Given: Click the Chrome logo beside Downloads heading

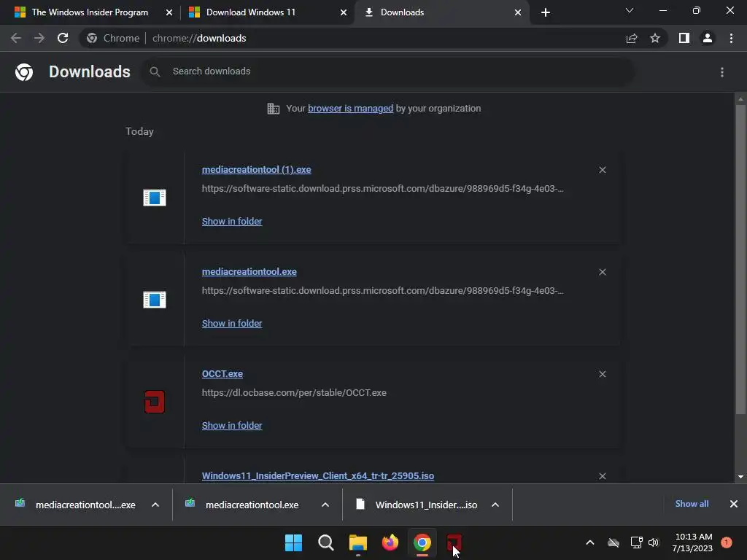Looking at the screenshot, I should 24,72.
